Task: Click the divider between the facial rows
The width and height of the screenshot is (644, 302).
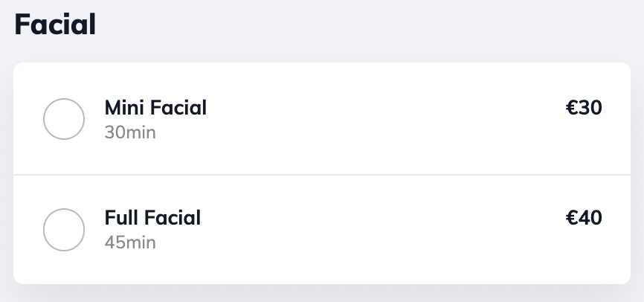Action: click(x=321, y=175)
